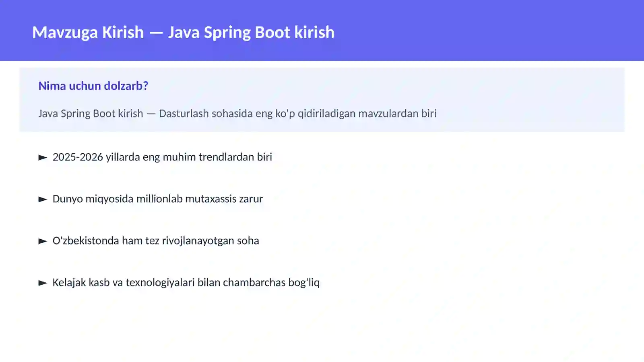Click the arrow bullet beside '2025-2026 yillarda'
The width and height of the screenshot is (644, 362).
click(x=43, y=158)
